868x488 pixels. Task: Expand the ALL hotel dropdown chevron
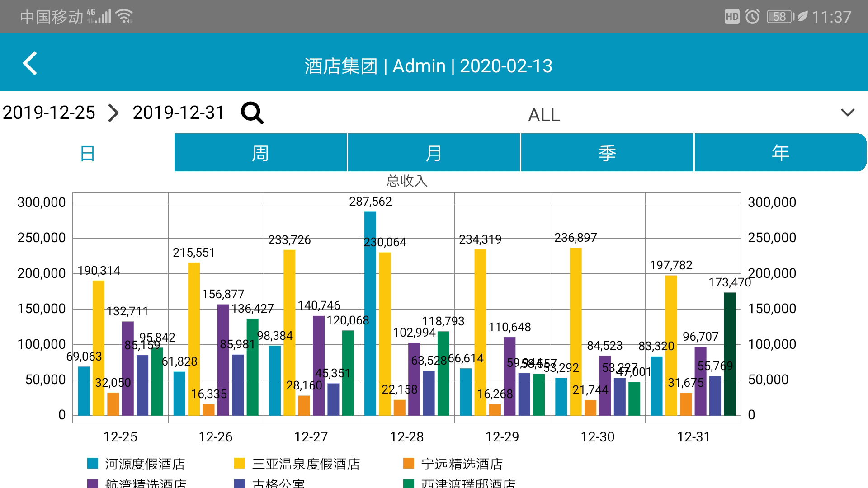point(847,113)
